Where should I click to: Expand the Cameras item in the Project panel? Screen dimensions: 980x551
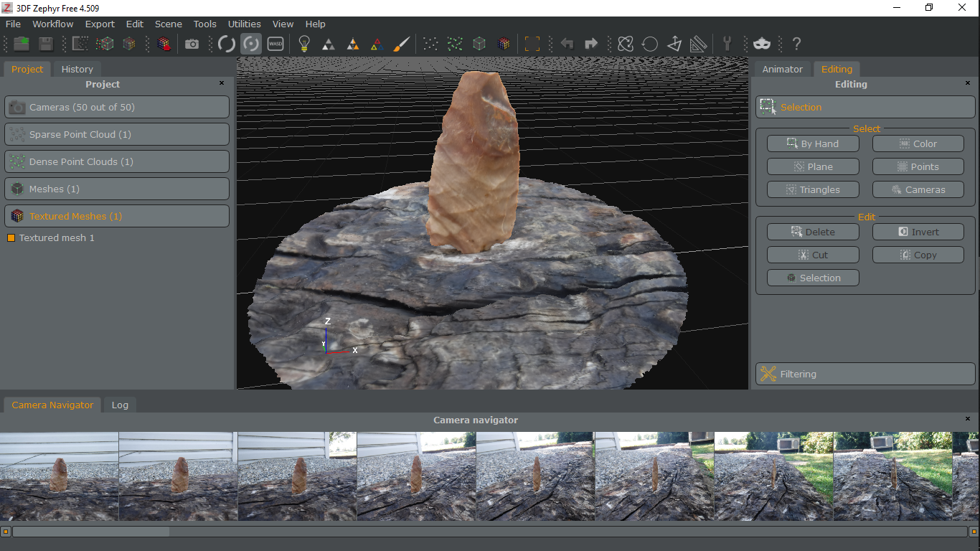tap(116, 107)
